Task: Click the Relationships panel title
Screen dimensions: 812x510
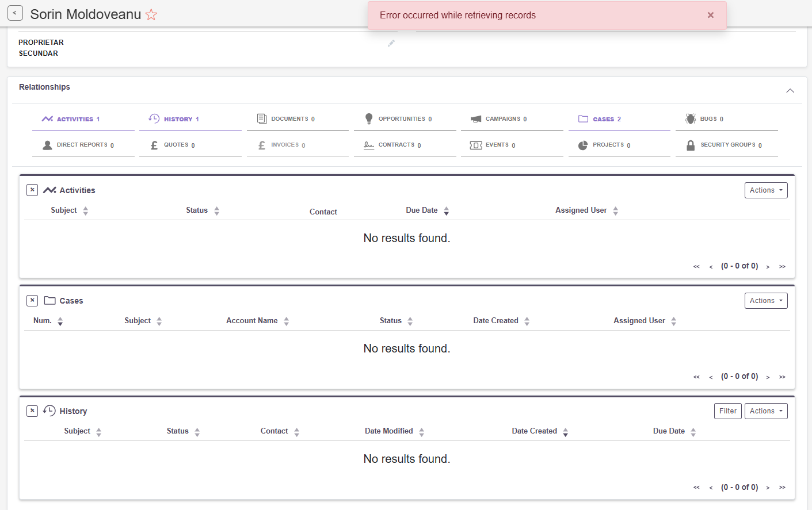Action: click(44, 87)
